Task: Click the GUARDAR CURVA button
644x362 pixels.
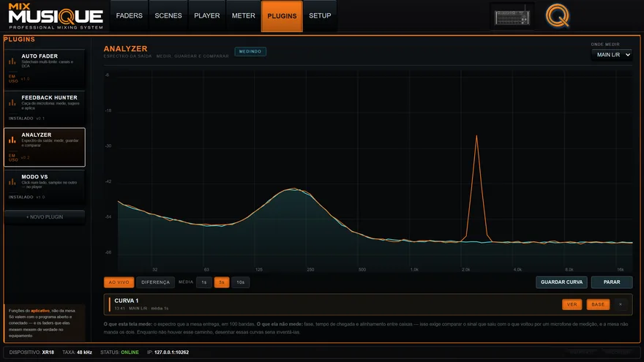Action: pyautogui.click(x=561, y=282)
